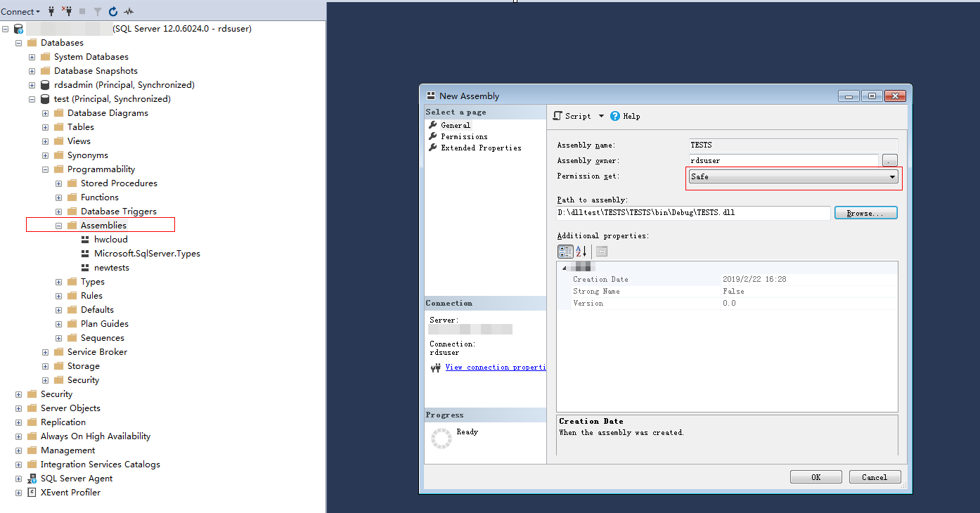Collapse the Programmability node
Screen dimensions: 980x513
click(46, 169)
